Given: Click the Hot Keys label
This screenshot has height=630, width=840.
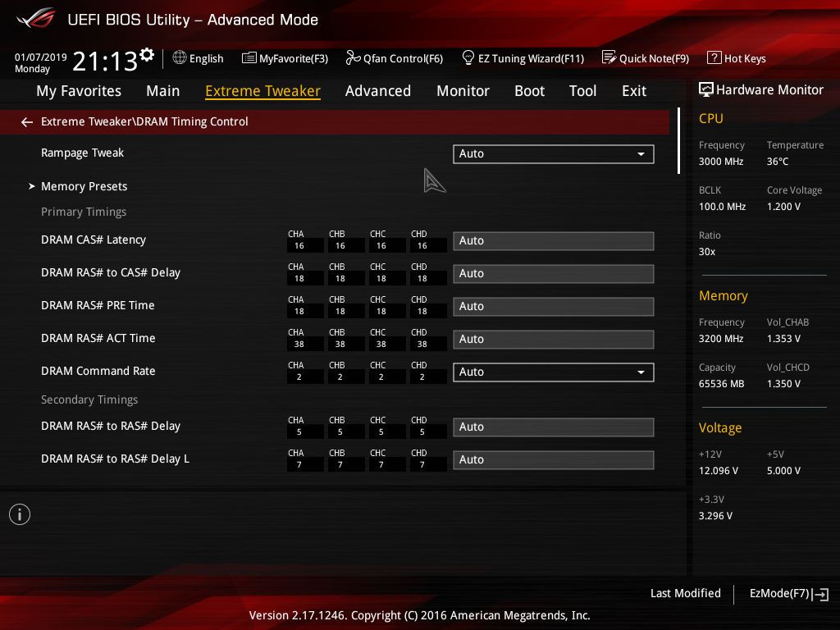Looking at the screenshot, I should tap(745, 58).
